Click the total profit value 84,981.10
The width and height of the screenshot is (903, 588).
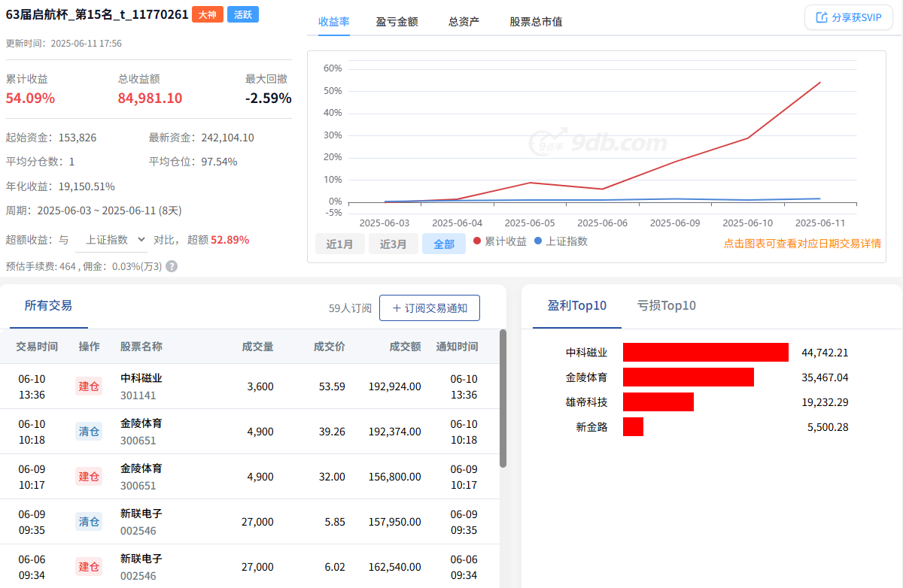coord(150,99)
